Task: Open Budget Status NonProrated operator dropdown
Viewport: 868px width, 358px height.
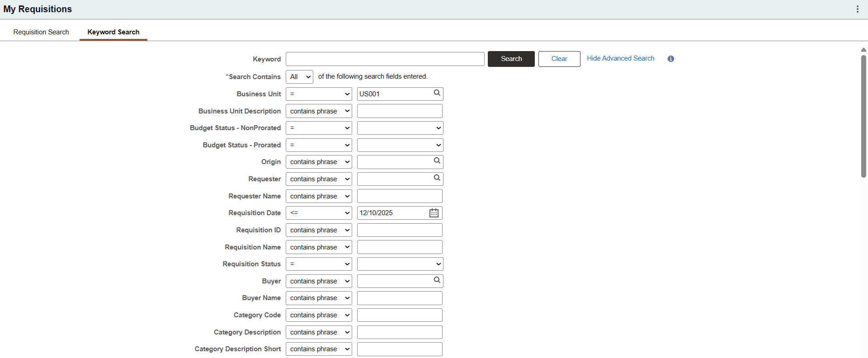Action: (319, 128)
